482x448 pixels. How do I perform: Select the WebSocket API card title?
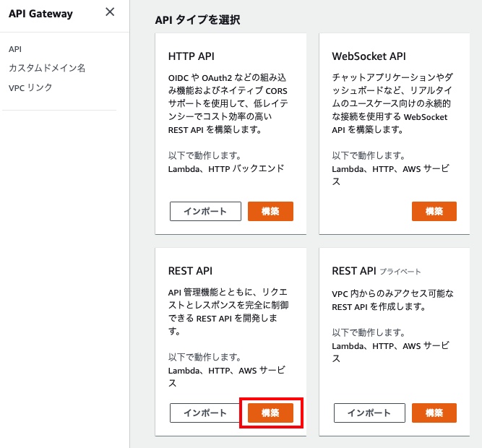[369, 56]
